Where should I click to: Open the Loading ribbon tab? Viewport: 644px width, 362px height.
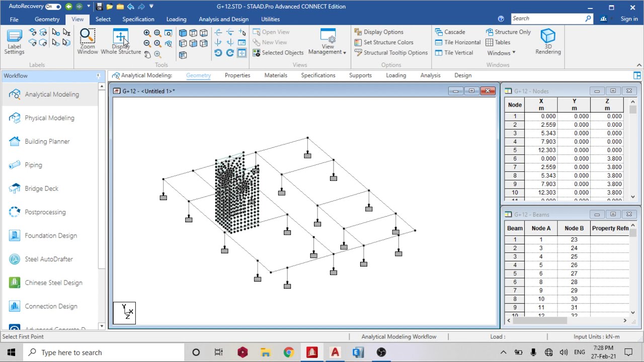(x=176, y=19)
